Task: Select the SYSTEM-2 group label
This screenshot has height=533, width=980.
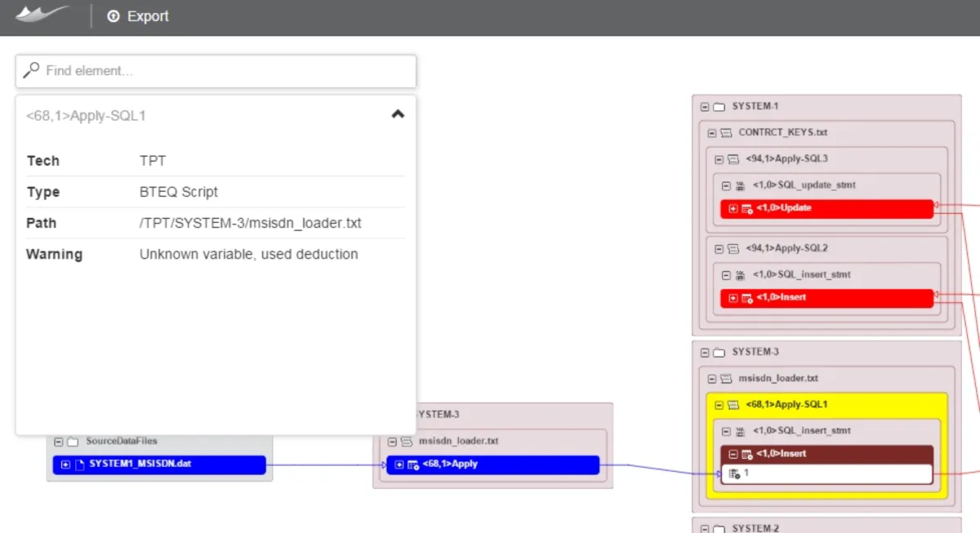Action: (755, 528)
